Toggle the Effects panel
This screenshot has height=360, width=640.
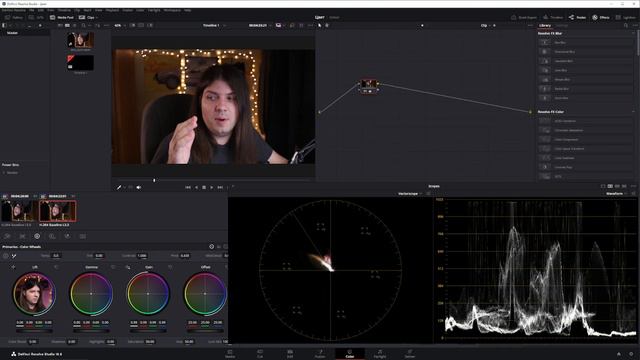click(x=601, y=18)
